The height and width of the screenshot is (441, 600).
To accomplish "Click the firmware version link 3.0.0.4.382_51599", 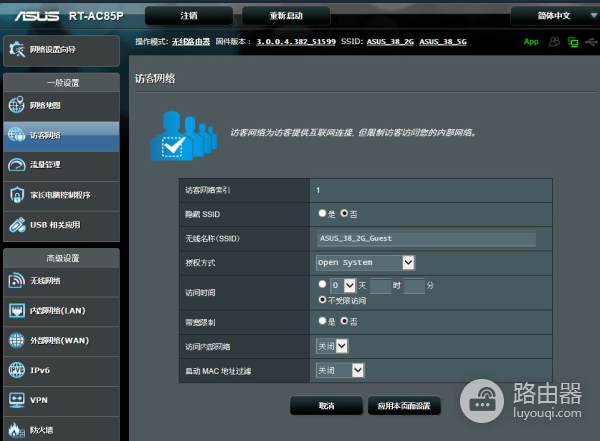I will click(296, 41).
